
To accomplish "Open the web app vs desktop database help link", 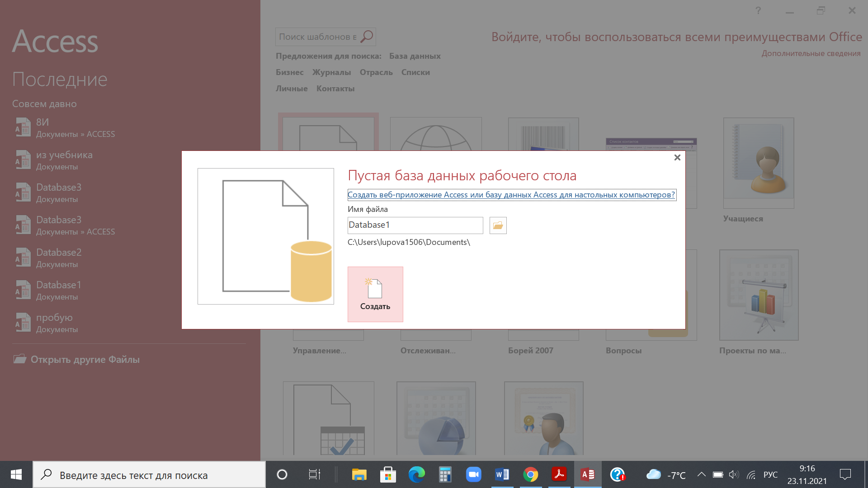I will [x=511, y=195].
